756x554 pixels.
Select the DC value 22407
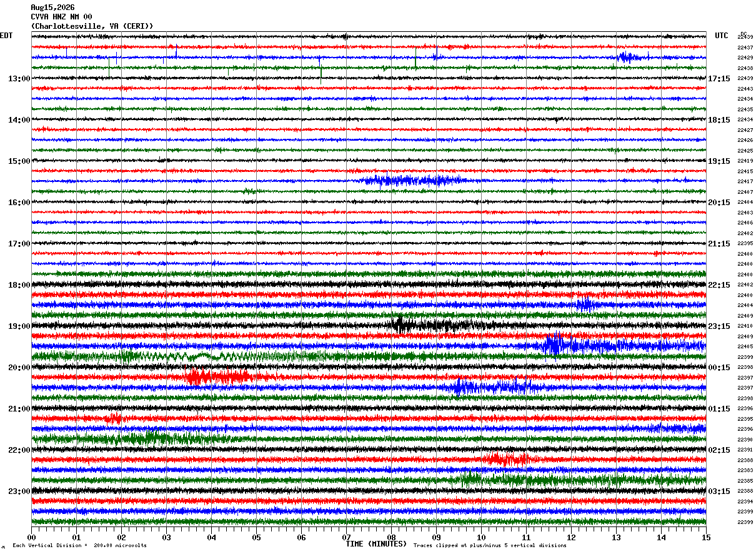tap(745, 192)
